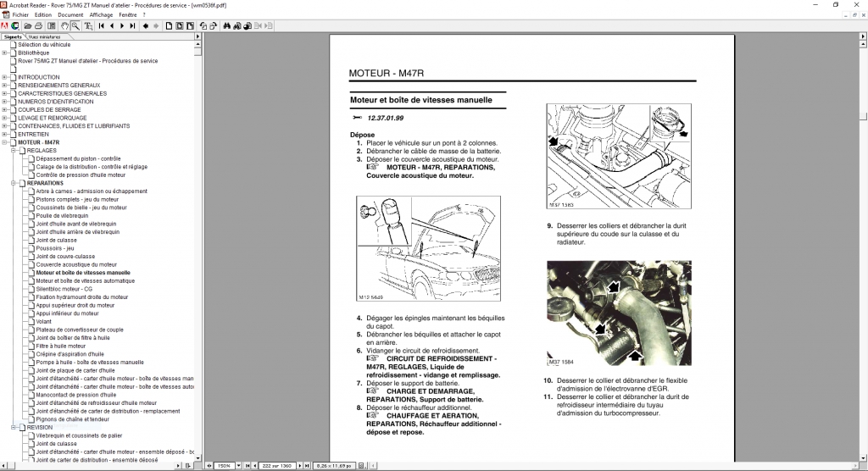Open the Edition menu
The width and height of the screenshot is (868, 471).
tap(42, 15)
